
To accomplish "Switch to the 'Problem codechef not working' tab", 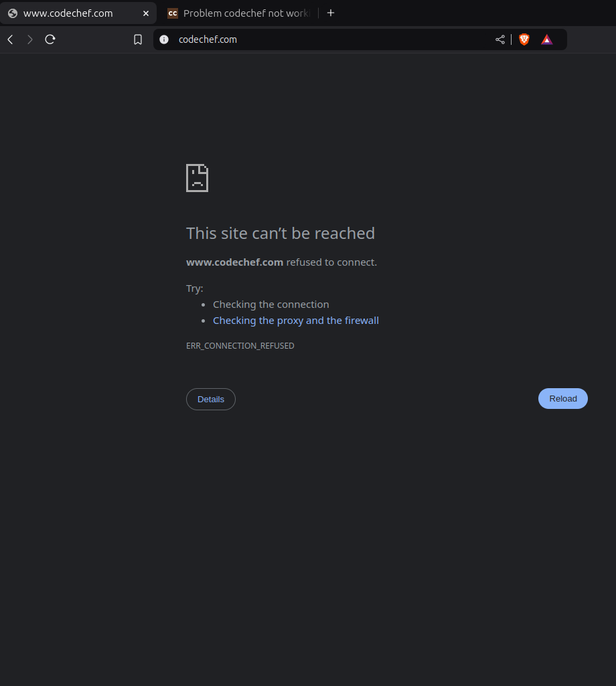I will click(240, 13).
